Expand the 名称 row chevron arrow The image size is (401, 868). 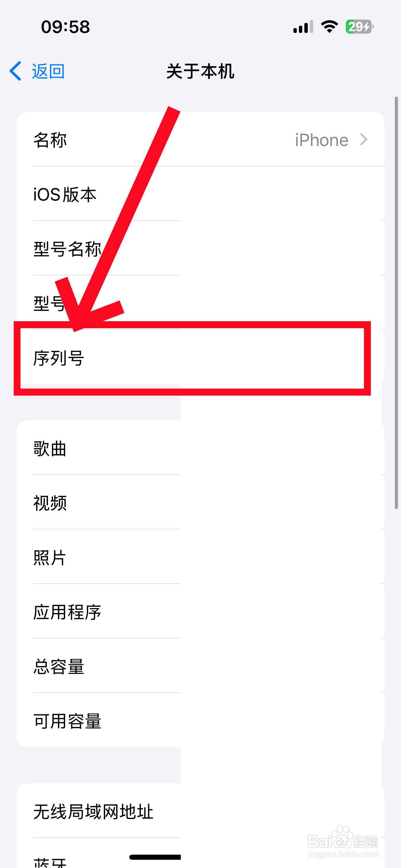click(x=364, y=140)
